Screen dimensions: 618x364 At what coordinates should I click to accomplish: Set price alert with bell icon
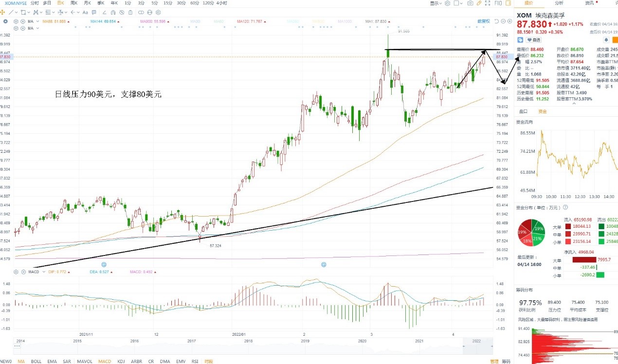606,40
